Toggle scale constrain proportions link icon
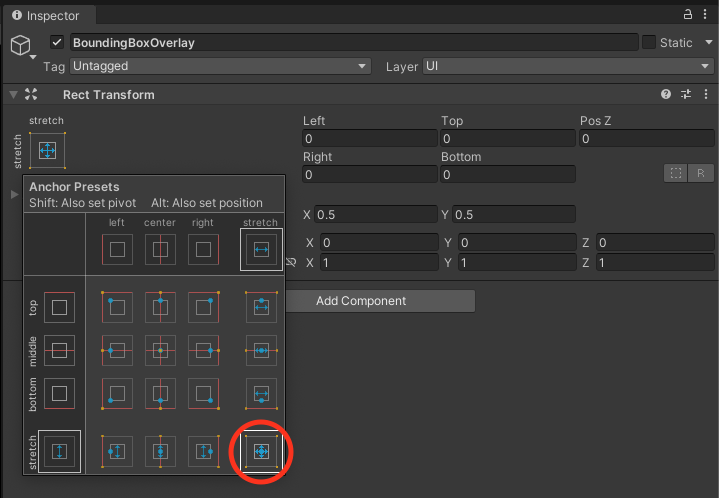The image size is (719, 498). (291, 262)
